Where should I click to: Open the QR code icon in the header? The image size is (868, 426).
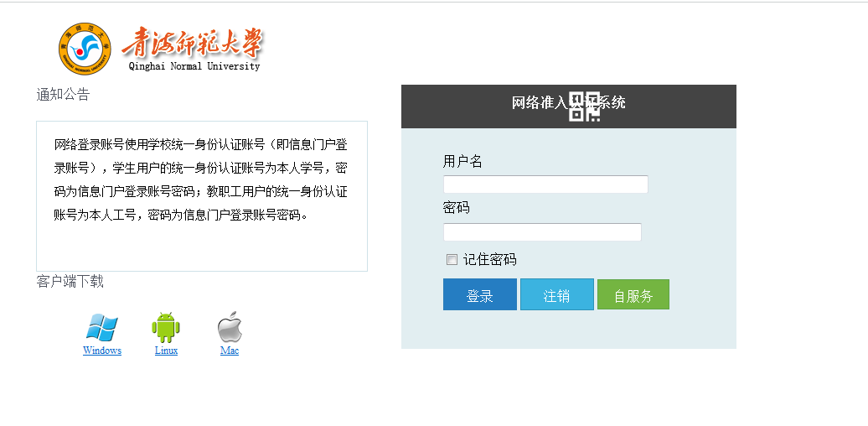point(585,106)
